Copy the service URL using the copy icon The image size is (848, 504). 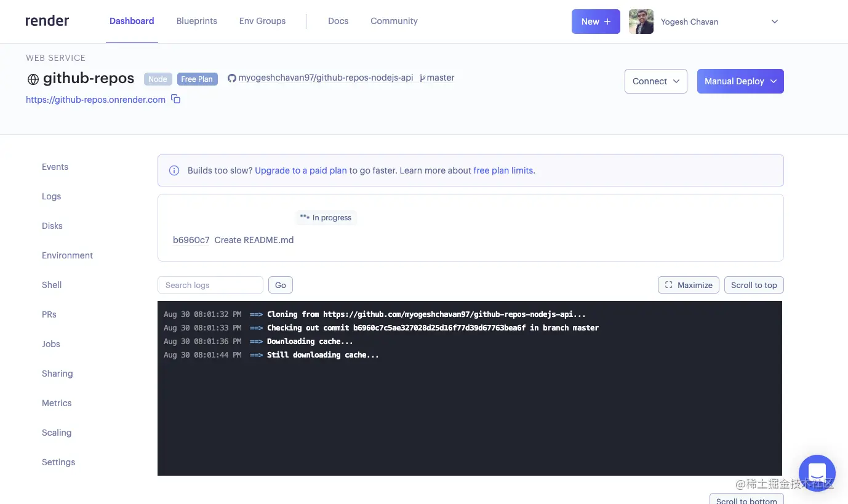tap(175, 99)
